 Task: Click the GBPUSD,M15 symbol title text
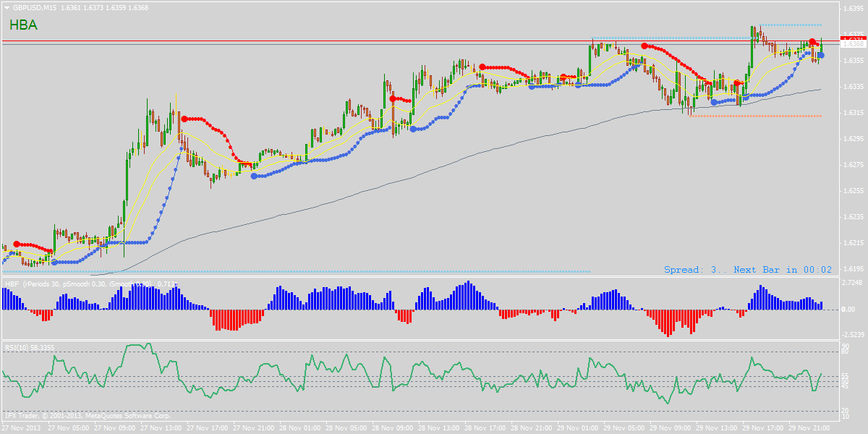tap(34, 8)
